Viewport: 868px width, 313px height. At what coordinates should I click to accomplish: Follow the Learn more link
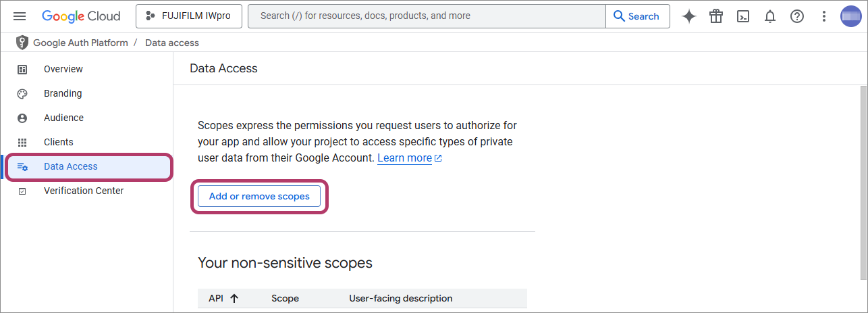point(404,158)
